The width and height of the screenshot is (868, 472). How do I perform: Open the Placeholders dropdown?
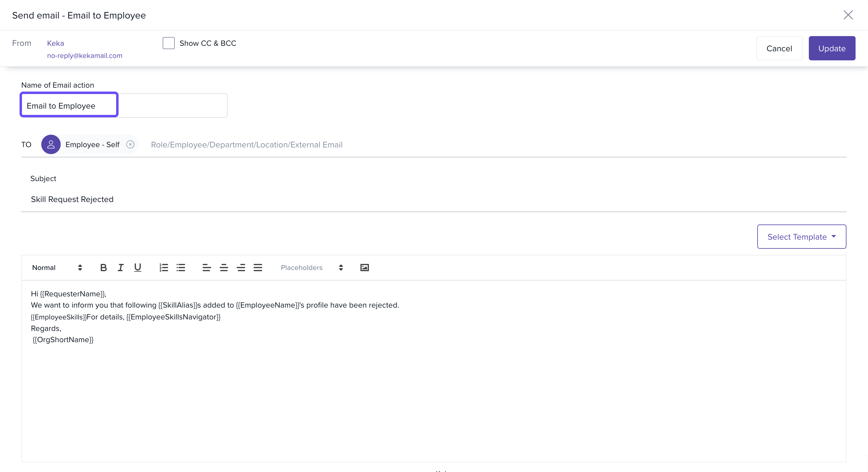click(311, 268)
